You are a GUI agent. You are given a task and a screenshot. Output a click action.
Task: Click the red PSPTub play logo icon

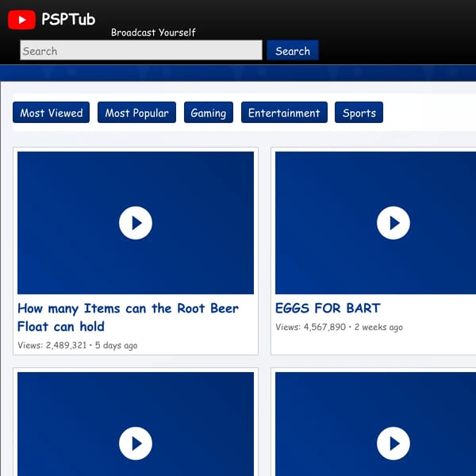[x=21, y=20]
